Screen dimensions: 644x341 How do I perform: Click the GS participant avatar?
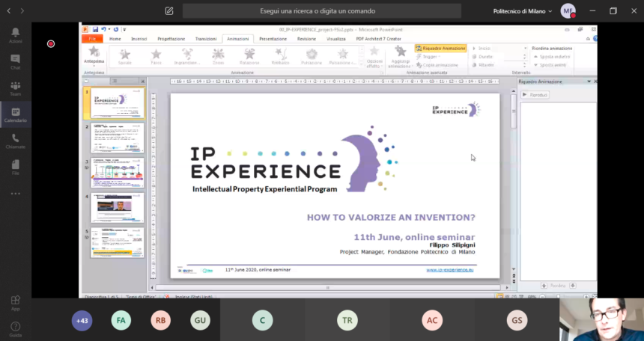tap(517, 321)
